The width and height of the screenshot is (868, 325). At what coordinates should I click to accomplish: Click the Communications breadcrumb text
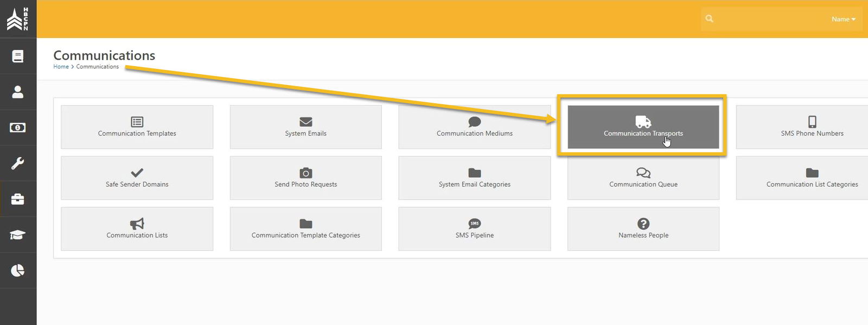pyautogui.click(x=98, y=67)
